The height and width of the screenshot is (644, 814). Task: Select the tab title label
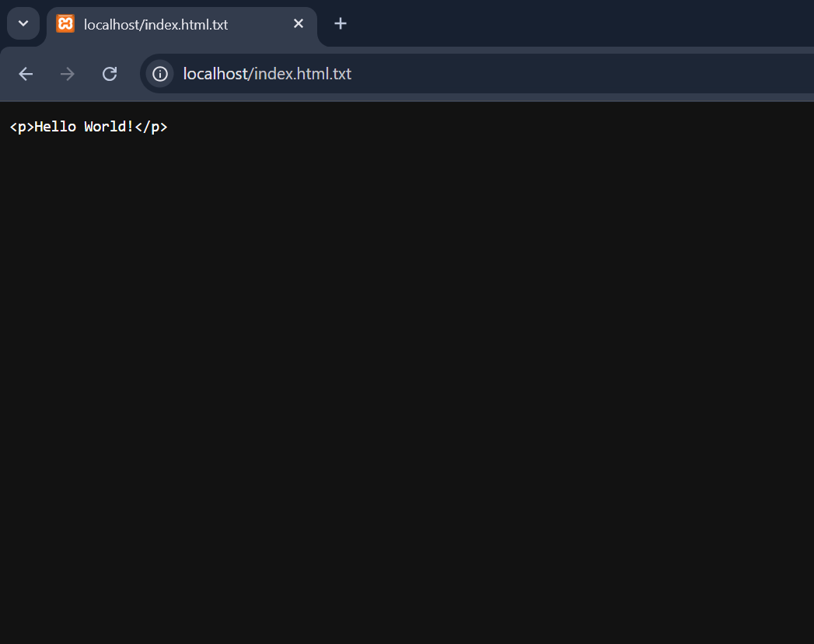[x=155, y=24]
